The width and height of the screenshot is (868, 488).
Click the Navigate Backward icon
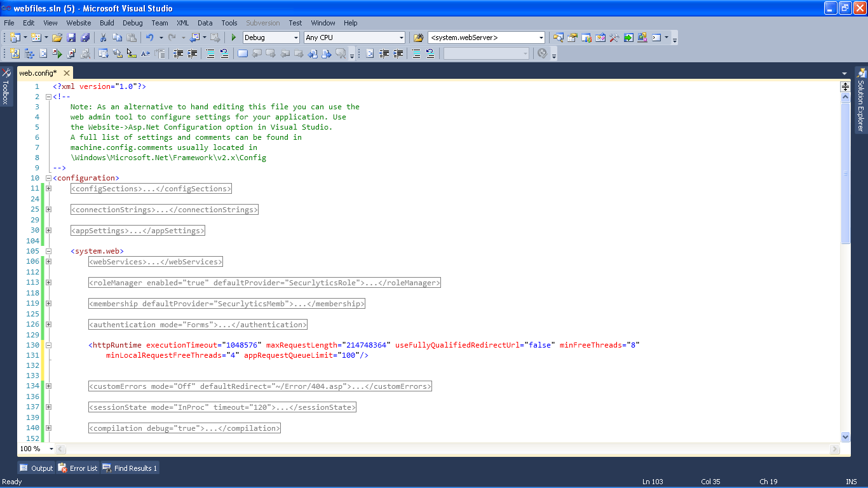[194, 37]
